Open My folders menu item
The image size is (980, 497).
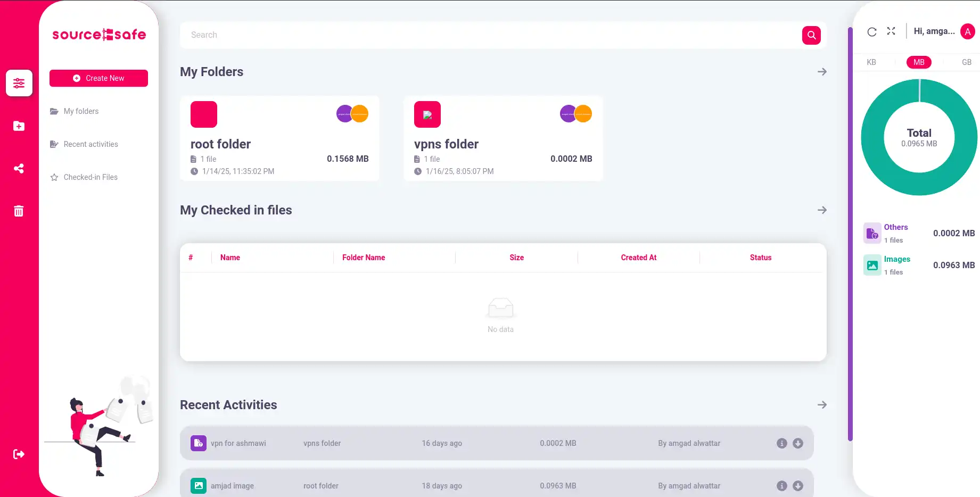tap(81, 111)
